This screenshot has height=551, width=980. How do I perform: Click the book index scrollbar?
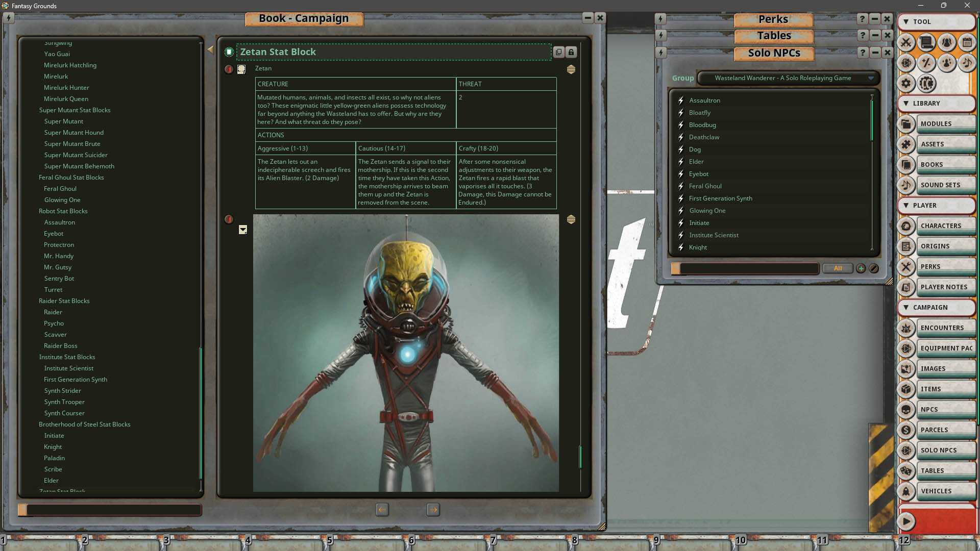click(x=201, y=413)
